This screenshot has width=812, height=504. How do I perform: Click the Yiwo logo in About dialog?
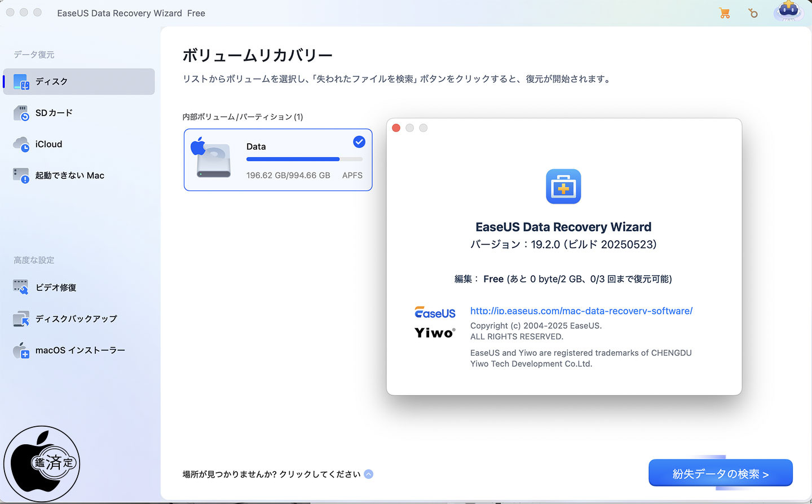pos(435,333)
